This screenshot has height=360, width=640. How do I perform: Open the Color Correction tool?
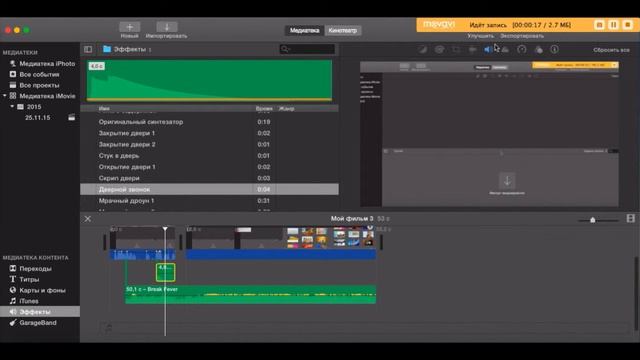coord(439,49)
